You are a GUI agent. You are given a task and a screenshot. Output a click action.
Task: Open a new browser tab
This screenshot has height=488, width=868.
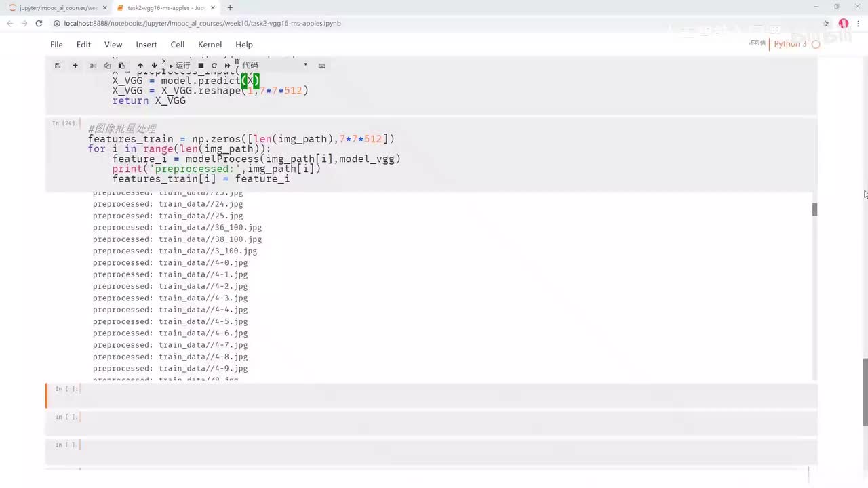click(x=230, y=8)
